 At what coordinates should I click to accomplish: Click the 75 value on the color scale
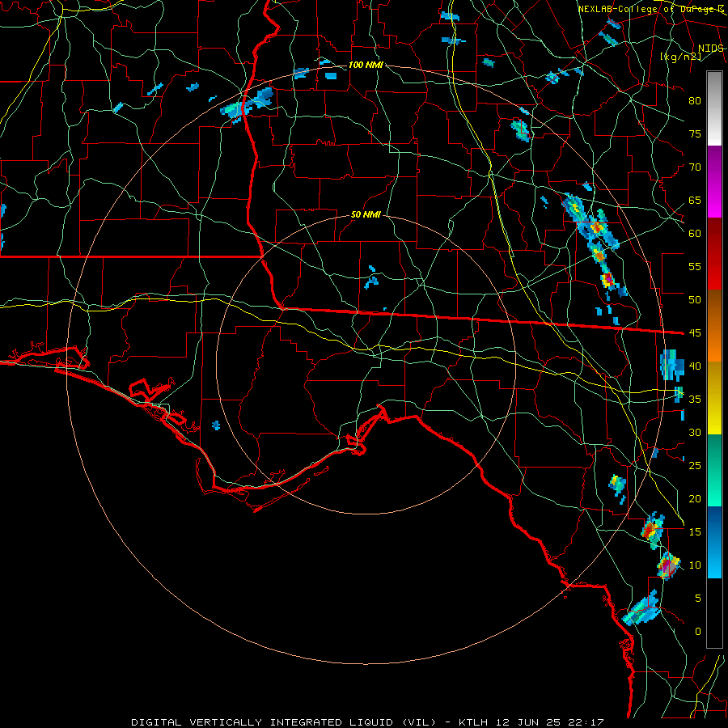pos(695,134)
